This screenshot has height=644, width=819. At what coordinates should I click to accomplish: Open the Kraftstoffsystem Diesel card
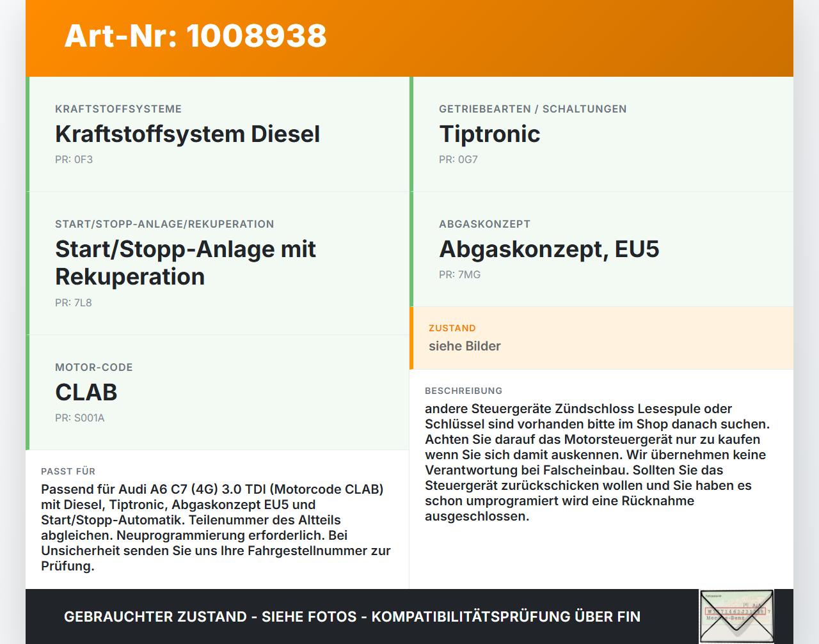click(218, 134)
